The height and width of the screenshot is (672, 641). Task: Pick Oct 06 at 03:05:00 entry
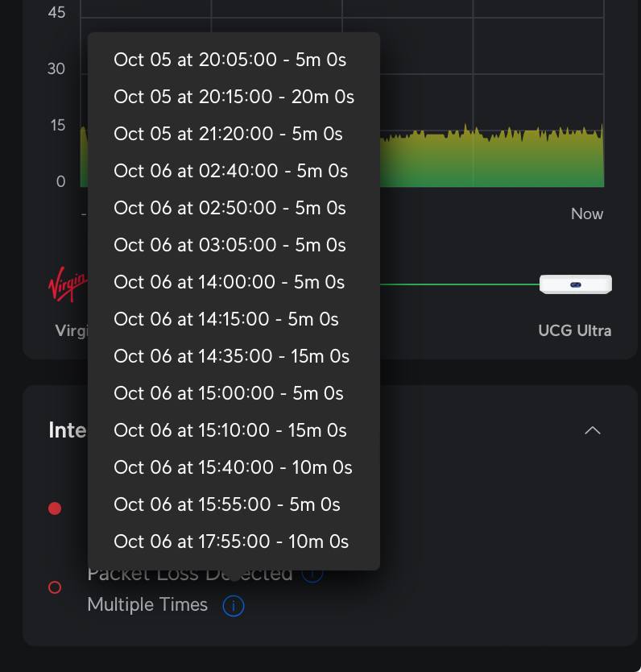coord(230,245)
